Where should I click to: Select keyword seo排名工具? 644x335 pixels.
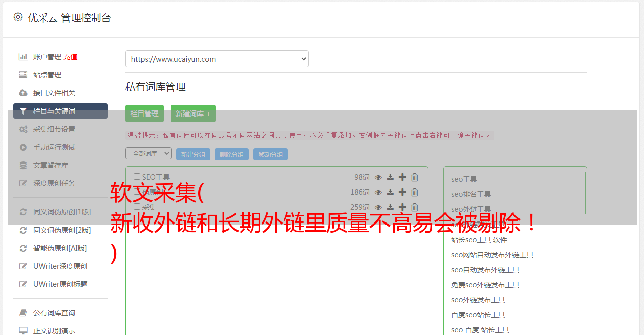click(471, 194)
